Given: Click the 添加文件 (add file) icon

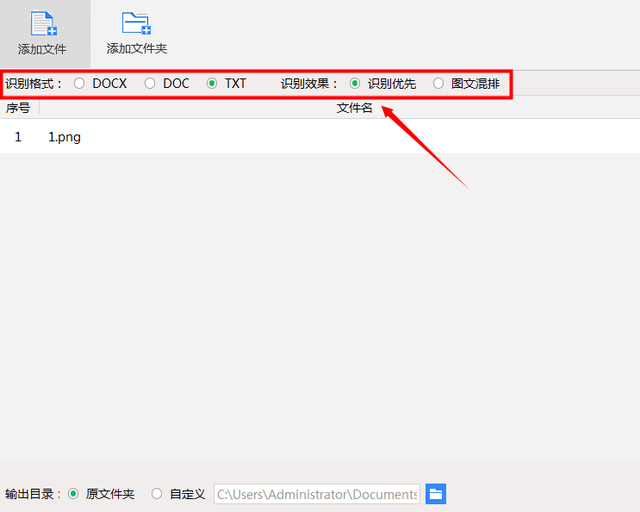Looking at the screenshot, I should point(44,23).
